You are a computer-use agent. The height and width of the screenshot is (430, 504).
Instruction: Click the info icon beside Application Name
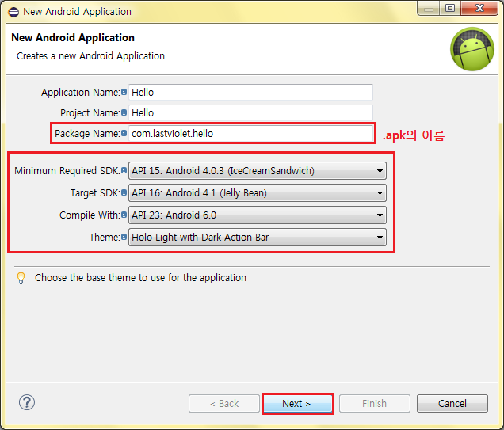click(x=124, y=92)
